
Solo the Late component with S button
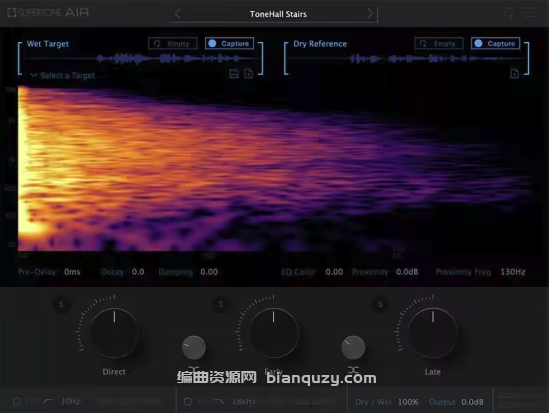coord(380,304)
